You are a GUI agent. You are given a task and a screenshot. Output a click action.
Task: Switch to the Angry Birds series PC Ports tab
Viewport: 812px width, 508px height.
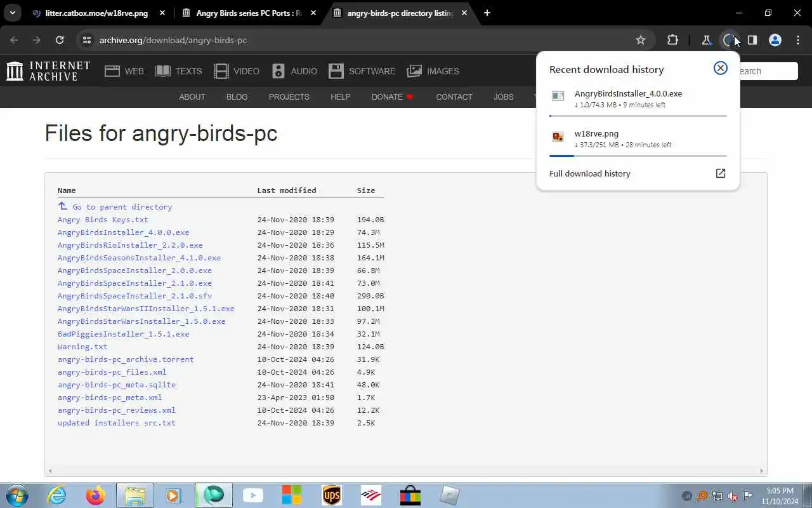click(x=248, y=13)
